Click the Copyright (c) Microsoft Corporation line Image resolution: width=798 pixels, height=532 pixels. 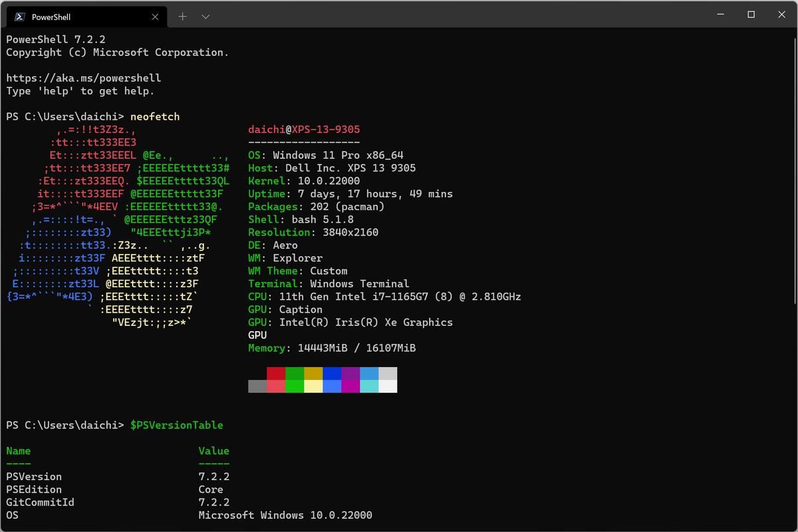[x=118, y=53]
